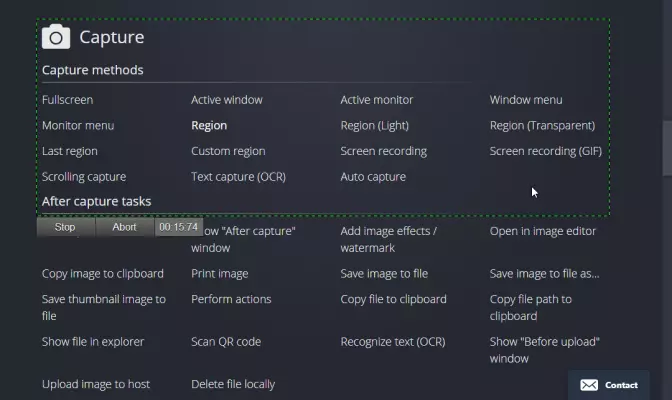The width and height of the screenshot is (672, 400).
Task: Open Text capture (OCR) link
Action: tap(238, 177)
